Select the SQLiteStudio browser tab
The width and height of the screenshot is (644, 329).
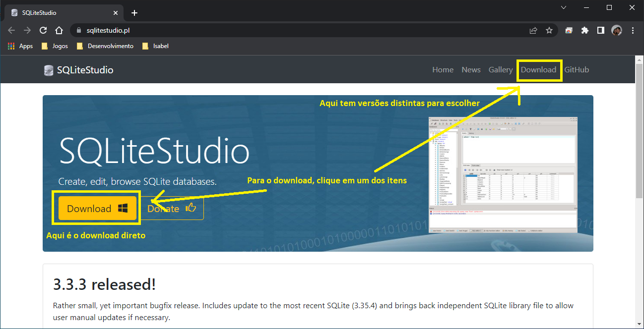(x=64, y=13)
